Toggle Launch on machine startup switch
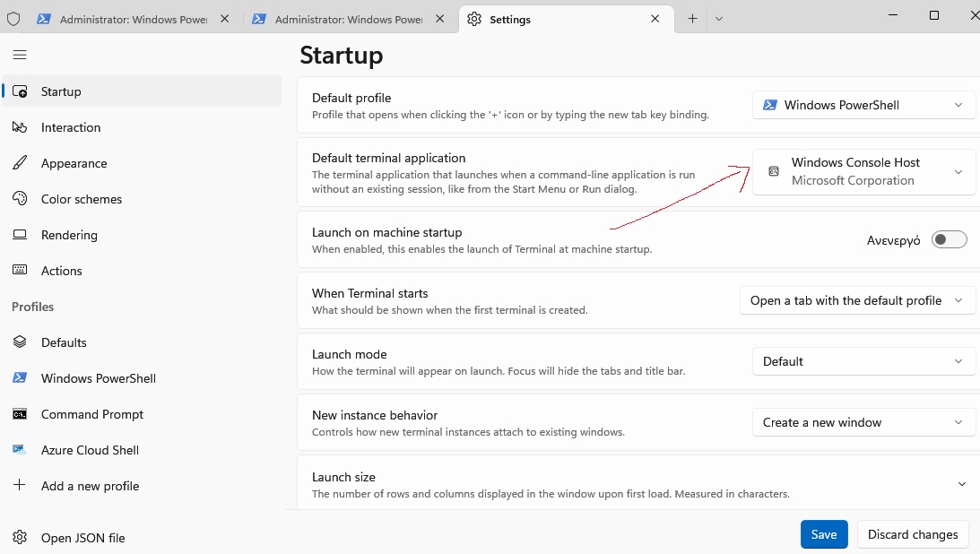 pos(949,240)
